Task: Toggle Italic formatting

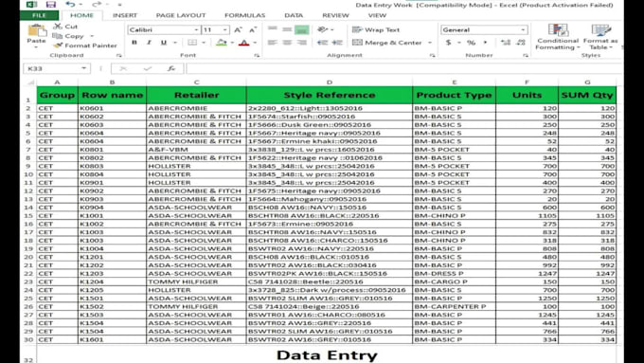Action: pyautogui.click(x=149, y=43)
